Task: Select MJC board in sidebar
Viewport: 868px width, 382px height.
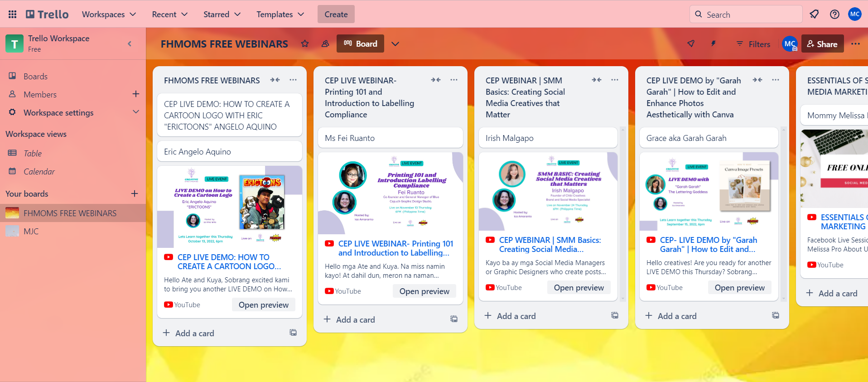Action: (73, 231)
